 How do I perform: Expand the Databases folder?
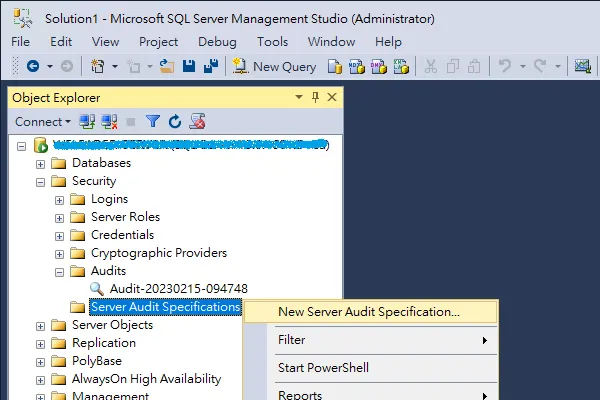[x=40, y=164]
